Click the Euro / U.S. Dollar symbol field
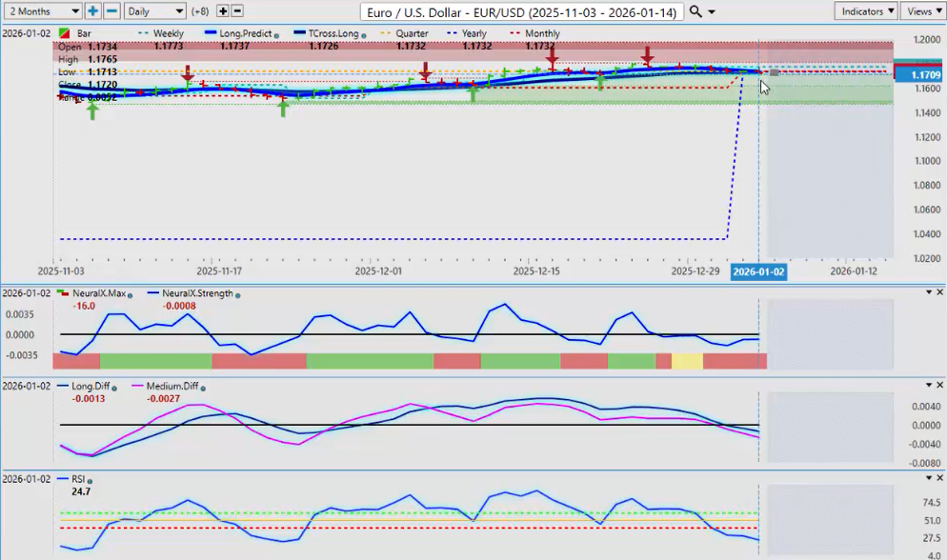This screenshot has height=560, width=947. (522, 11)
